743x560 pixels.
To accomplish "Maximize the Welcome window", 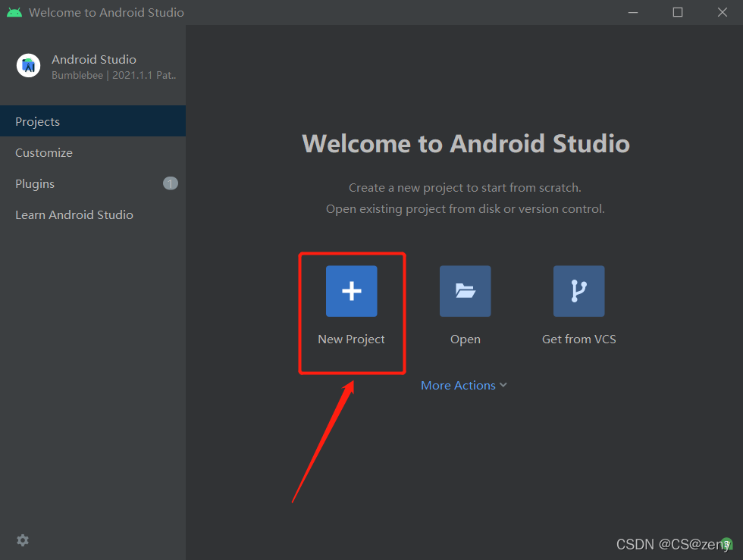I will (x=678, y=12).
